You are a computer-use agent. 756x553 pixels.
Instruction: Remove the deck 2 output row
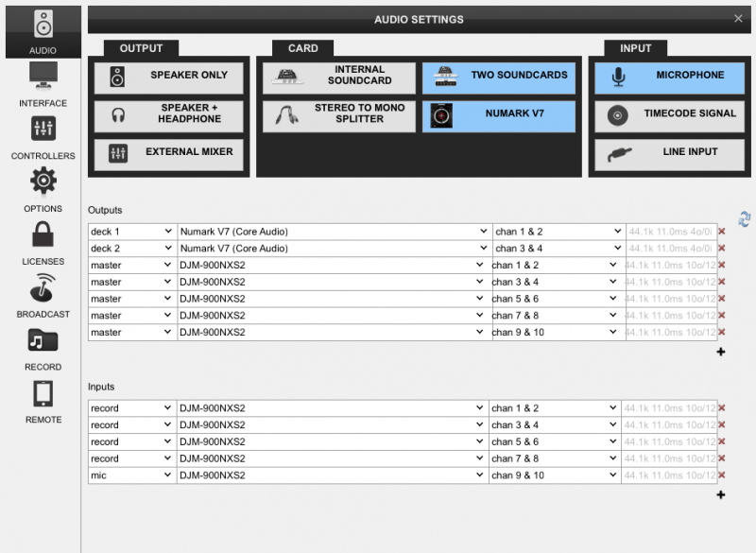(x=722, y=249)
